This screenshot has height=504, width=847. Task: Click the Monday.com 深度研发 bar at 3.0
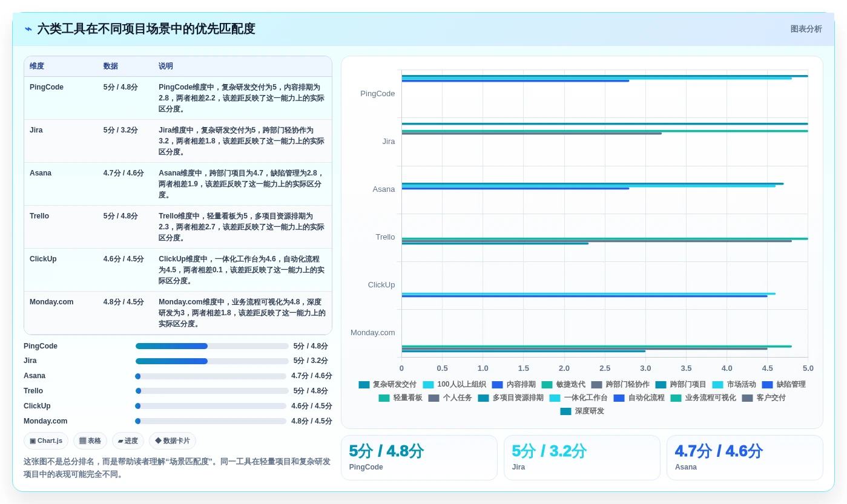[523, 352]
